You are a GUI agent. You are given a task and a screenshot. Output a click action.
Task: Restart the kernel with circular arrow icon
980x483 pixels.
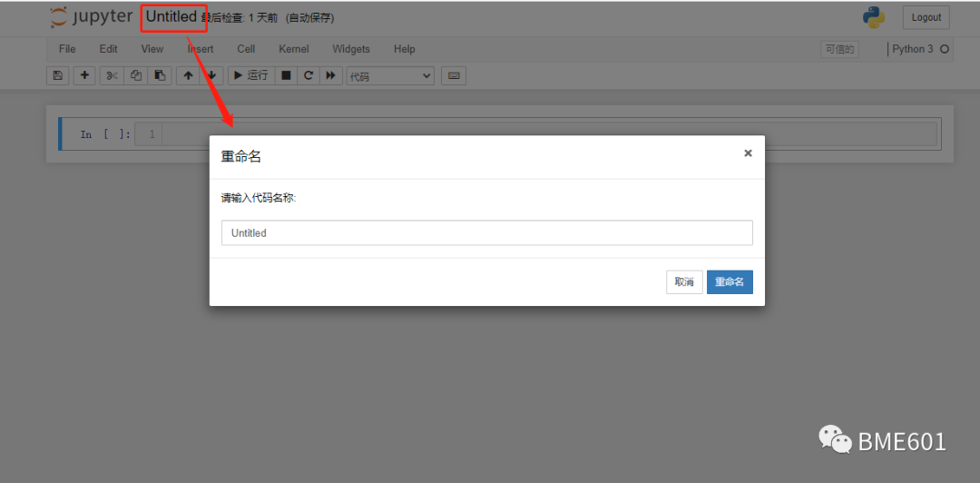tap(309, 75)
